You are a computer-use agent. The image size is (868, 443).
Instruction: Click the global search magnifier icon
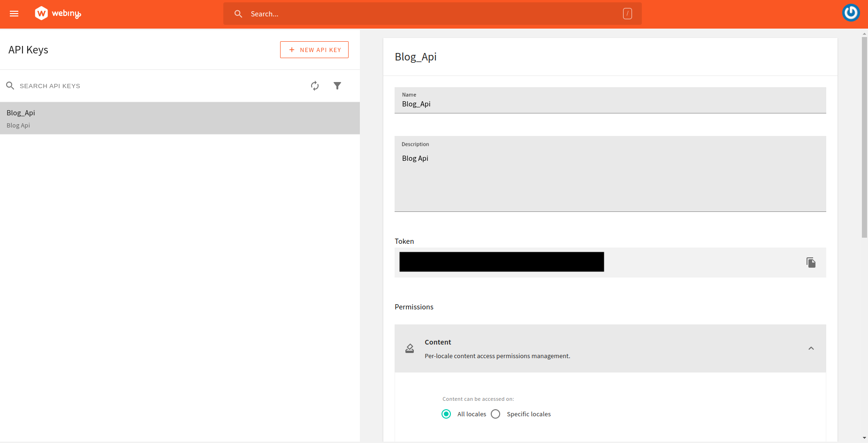pyautogui.click(x=238, y=14)
